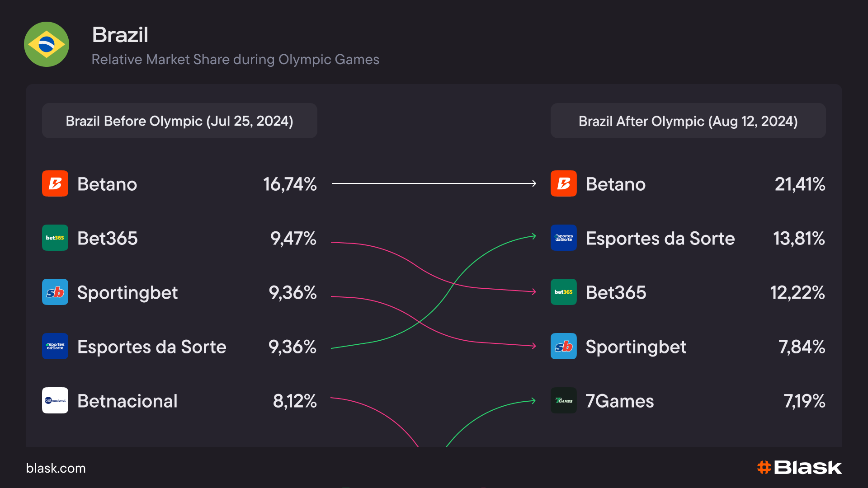Image resolution: width=868 pixels, height=488 pixels.
Task: Click the Sportingbet logo in the after column
Action: click(x=564, y=346)
